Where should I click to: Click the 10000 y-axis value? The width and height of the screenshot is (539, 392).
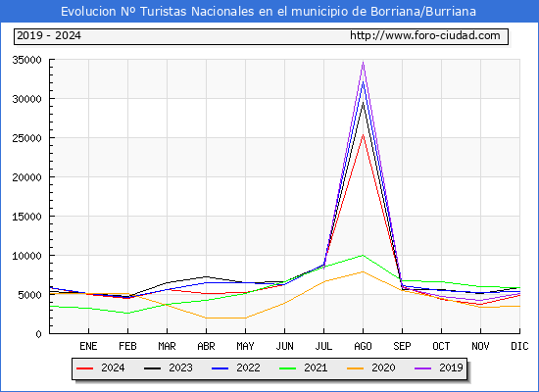click(x=26, y=256)
